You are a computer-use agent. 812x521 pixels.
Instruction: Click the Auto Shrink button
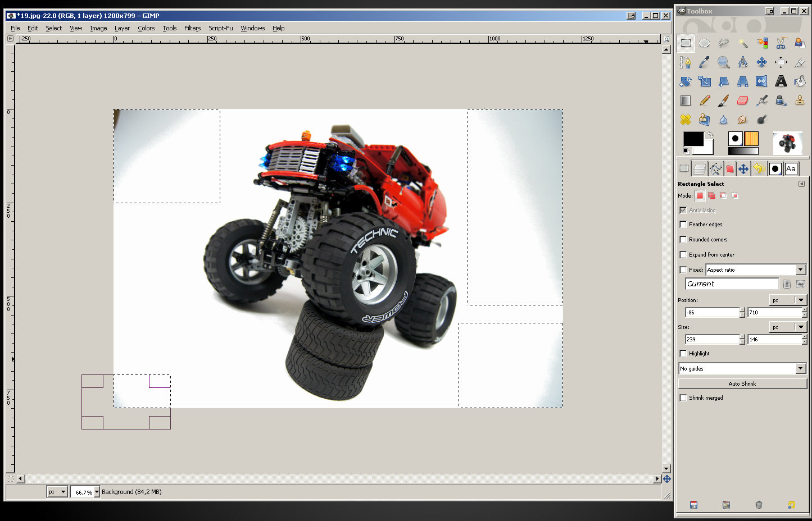(742, 383)
